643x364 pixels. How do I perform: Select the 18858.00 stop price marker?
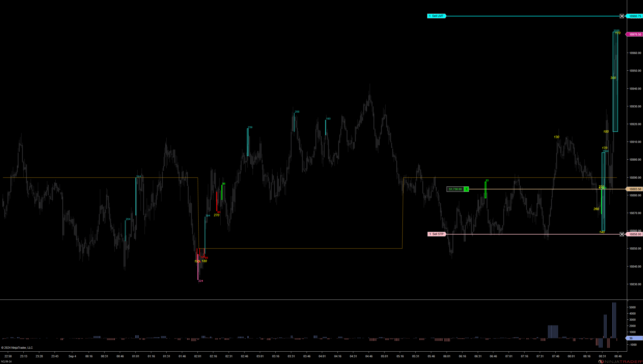click(x=635, y=234)
